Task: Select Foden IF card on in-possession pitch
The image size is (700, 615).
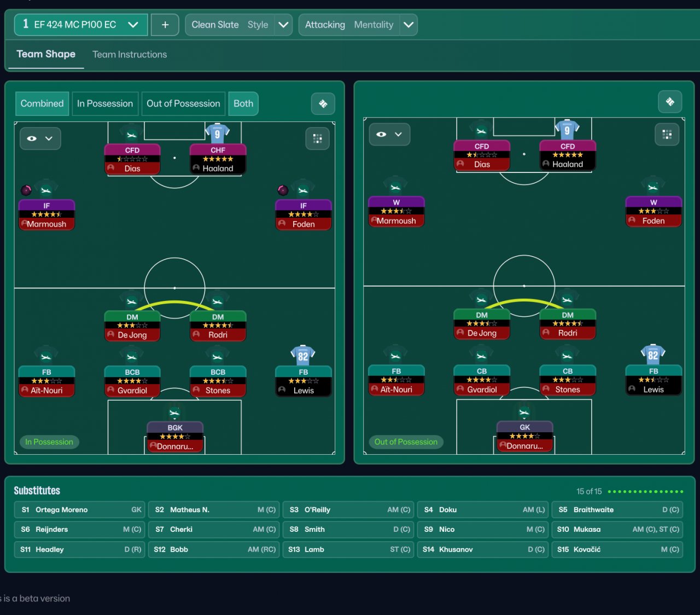Action: [304, 215]
